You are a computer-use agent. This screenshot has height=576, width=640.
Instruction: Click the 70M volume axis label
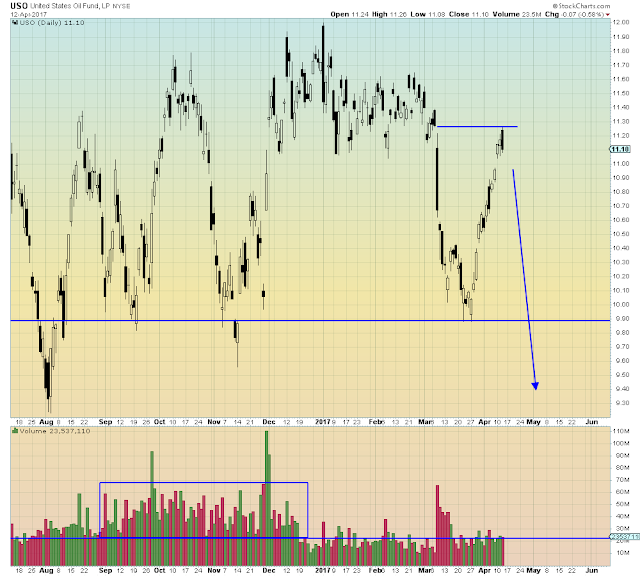[x=622, y=480]
